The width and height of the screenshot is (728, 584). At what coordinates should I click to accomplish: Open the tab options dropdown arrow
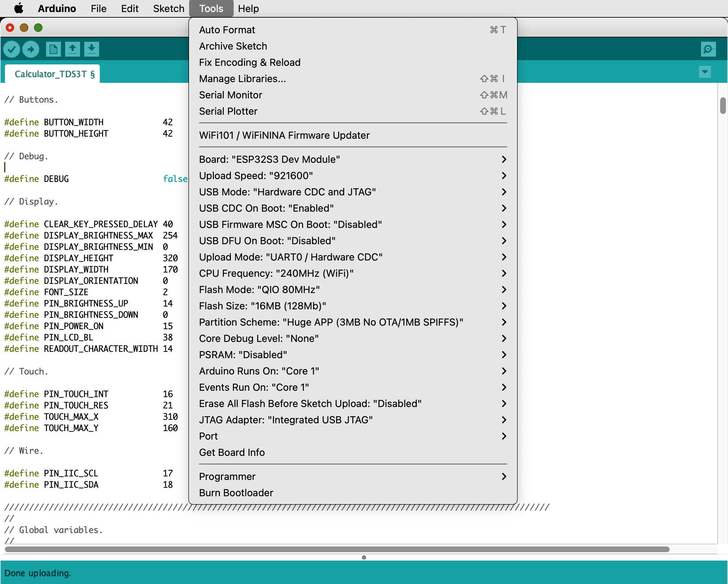(x=705, y=72)
